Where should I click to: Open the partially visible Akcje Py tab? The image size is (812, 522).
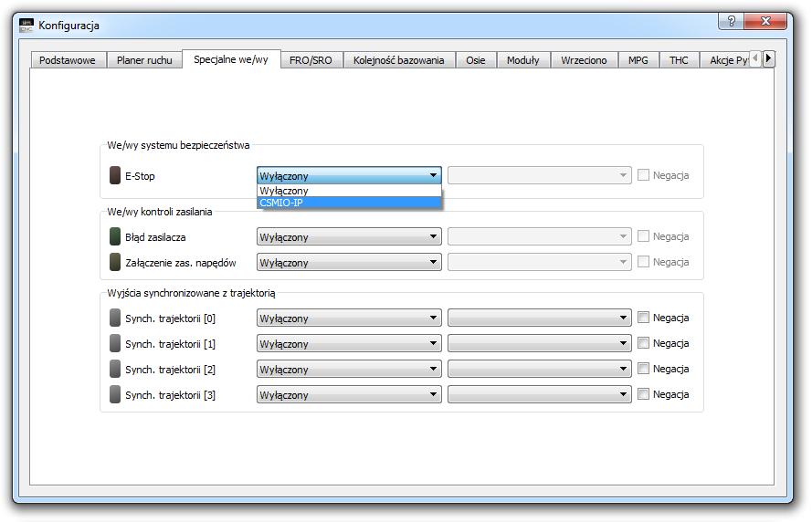pos(725,60)
